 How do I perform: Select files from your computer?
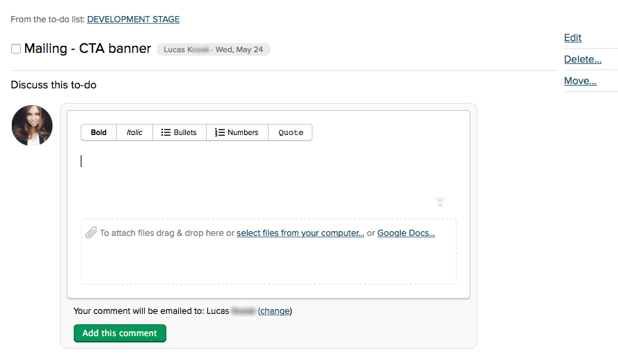click(300, 233)
